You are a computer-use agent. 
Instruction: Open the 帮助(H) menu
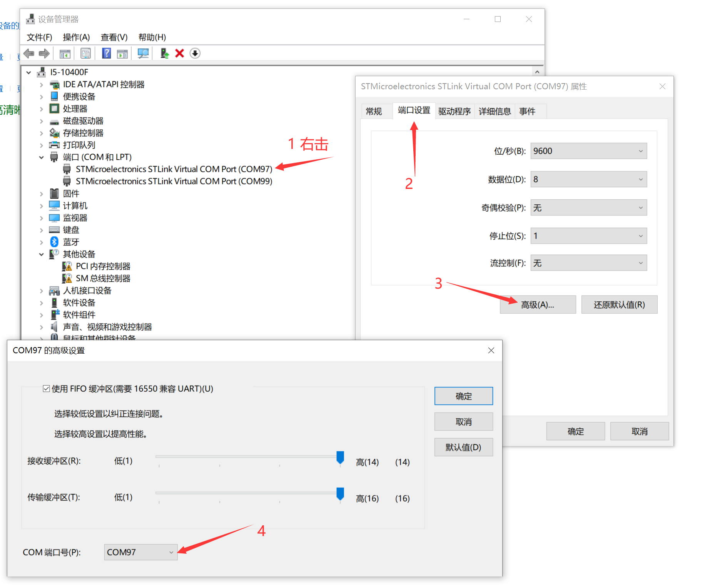[x=152, y=37]
